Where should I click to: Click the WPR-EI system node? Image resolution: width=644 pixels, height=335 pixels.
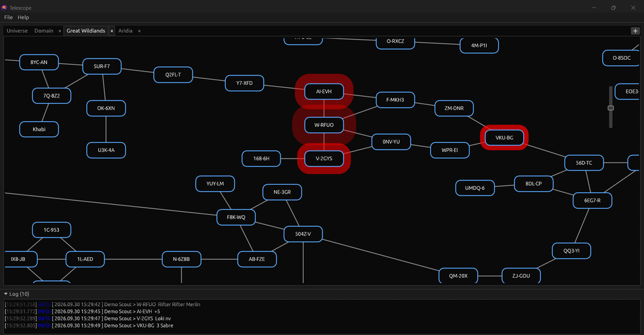click(x=450, y=150)
